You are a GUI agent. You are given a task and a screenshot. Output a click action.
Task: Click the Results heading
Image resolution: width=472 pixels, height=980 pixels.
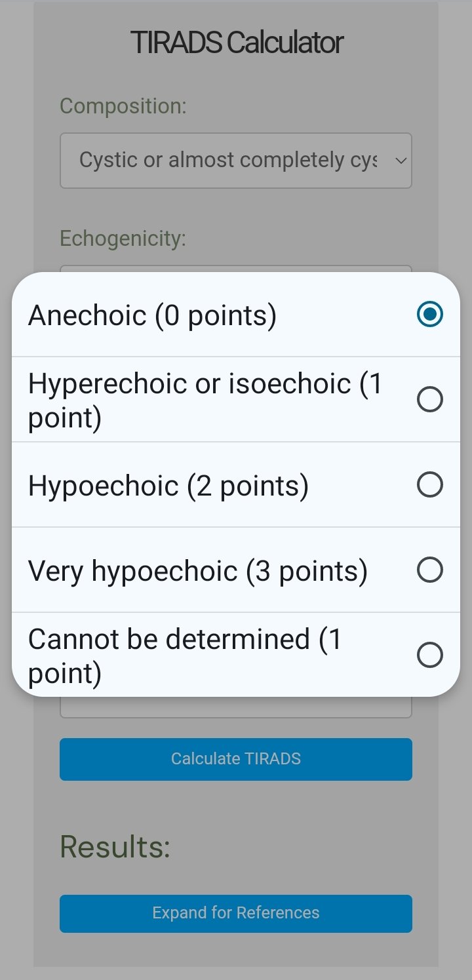coord(115,847)
